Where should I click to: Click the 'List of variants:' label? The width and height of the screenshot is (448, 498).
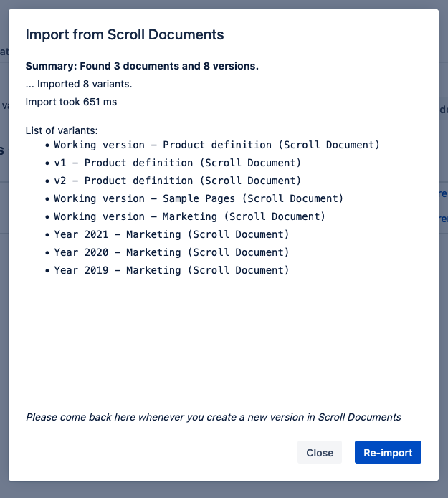62,130
